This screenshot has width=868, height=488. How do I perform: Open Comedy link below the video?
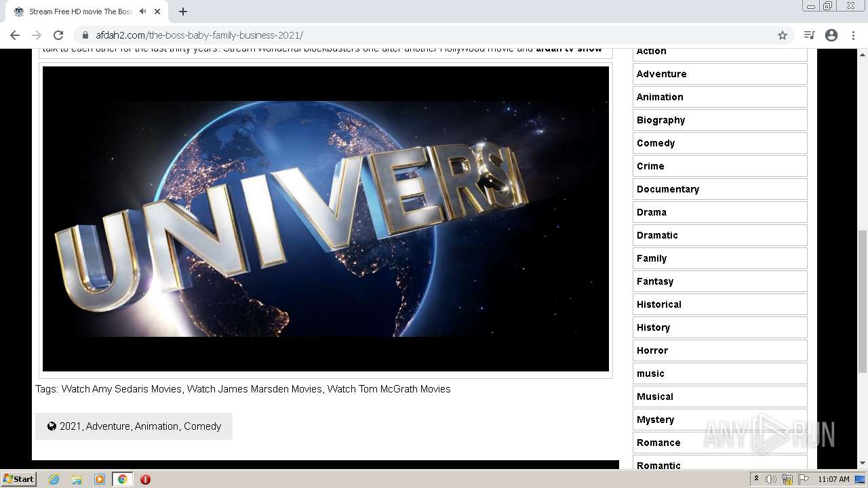point(202,426)
